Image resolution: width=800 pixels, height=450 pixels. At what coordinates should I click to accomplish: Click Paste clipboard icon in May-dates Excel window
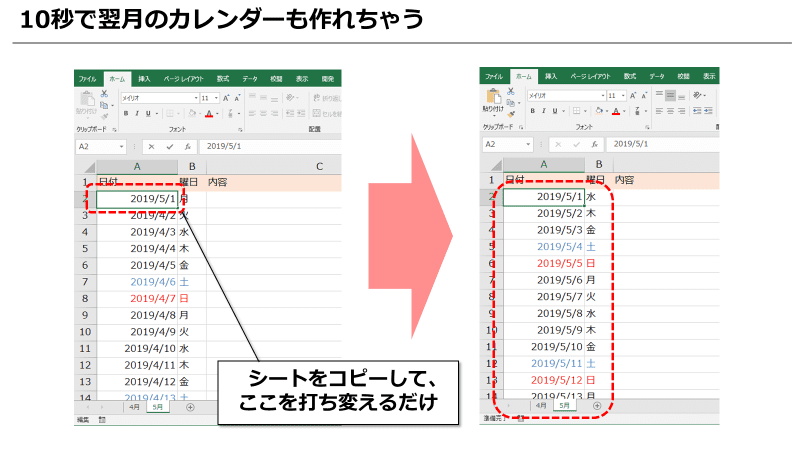[x=493, y=96]
